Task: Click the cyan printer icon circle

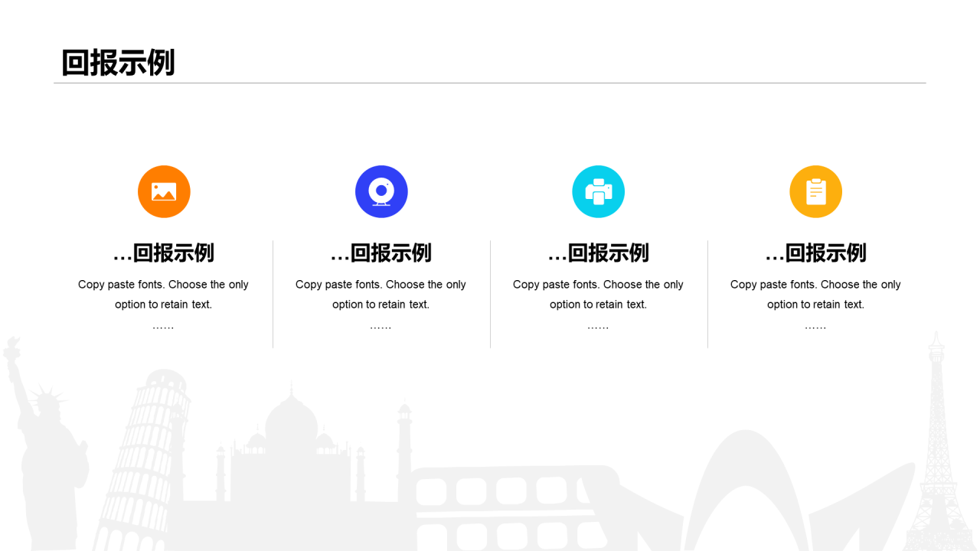Action: [599, 191]
